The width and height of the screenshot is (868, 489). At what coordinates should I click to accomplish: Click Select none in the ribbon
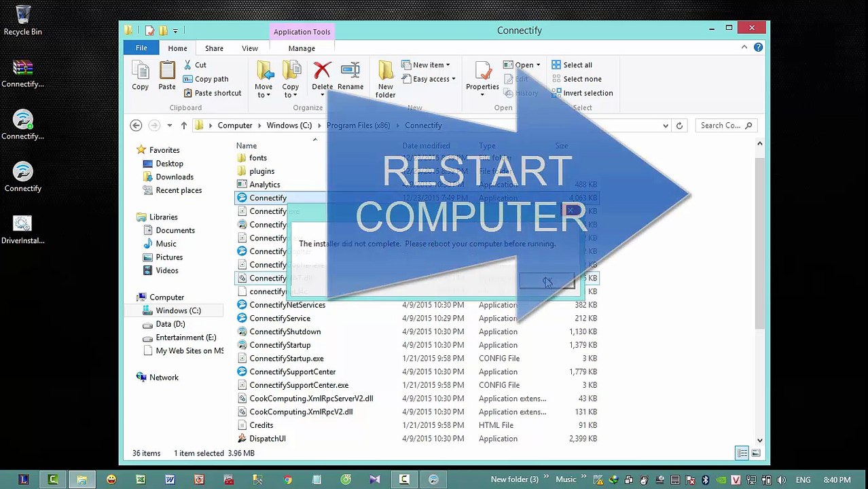point(576,79)
